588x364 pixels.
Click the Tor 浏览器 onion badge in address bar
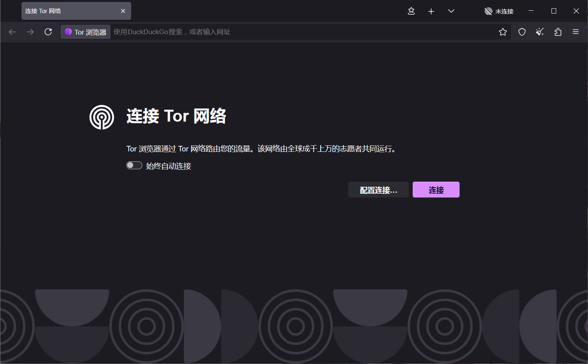click(x=85, y=32)
